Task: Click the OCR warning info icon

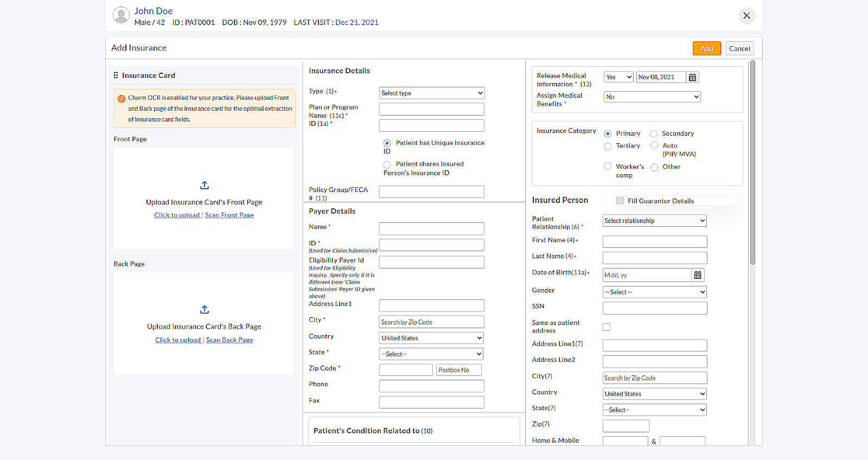Action: [x=122, y=99]
